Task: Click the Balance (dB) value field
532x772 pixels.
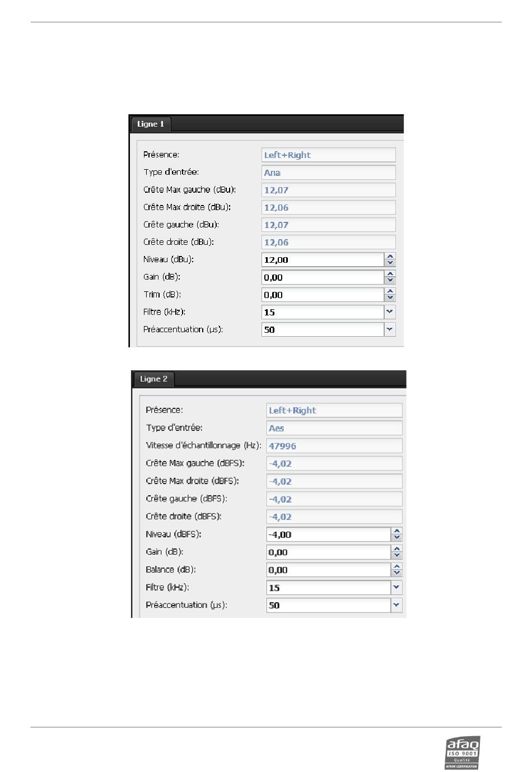Action: tap(328, 570)
